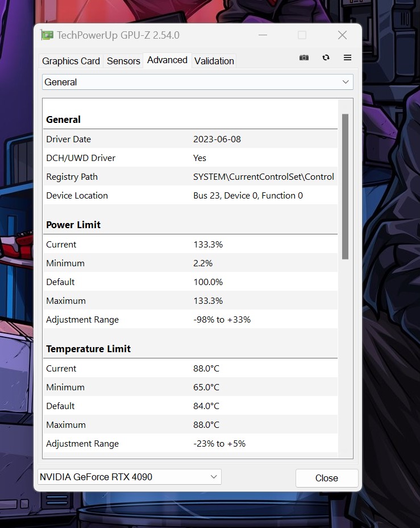The image size is (420, 528).
Task: Select the -98% to +33% adjustment range
Action: tap(222, 320)
